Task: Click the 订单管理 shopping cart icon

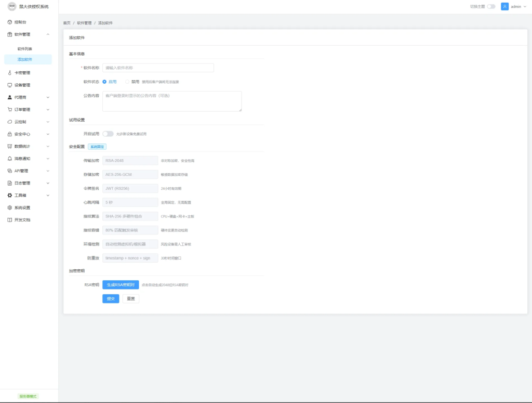Action: point(10,110)
